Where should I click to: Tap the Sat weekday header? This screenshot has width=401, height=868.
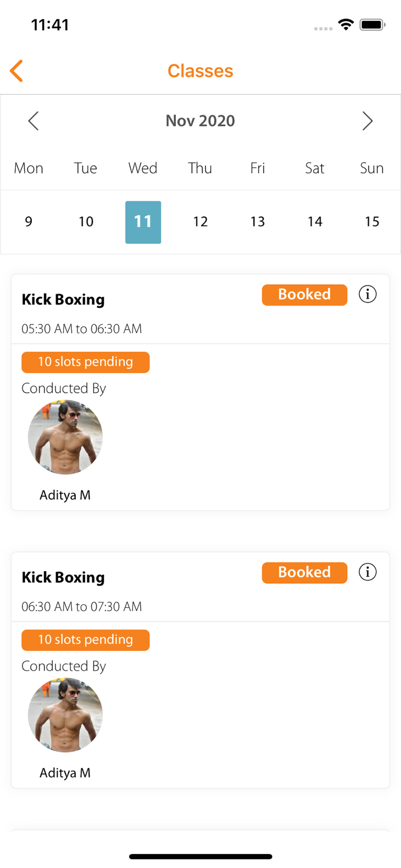tap(315, 168)
